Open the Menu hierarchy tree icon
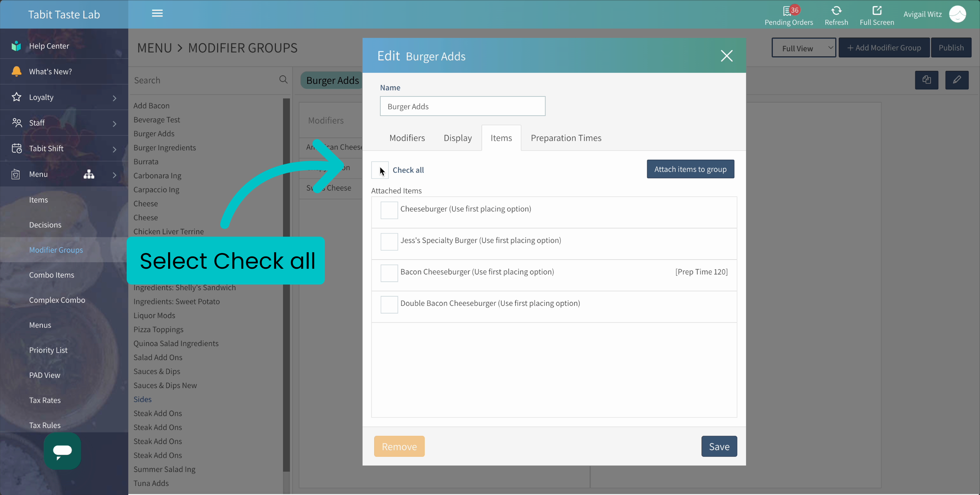 89,174
